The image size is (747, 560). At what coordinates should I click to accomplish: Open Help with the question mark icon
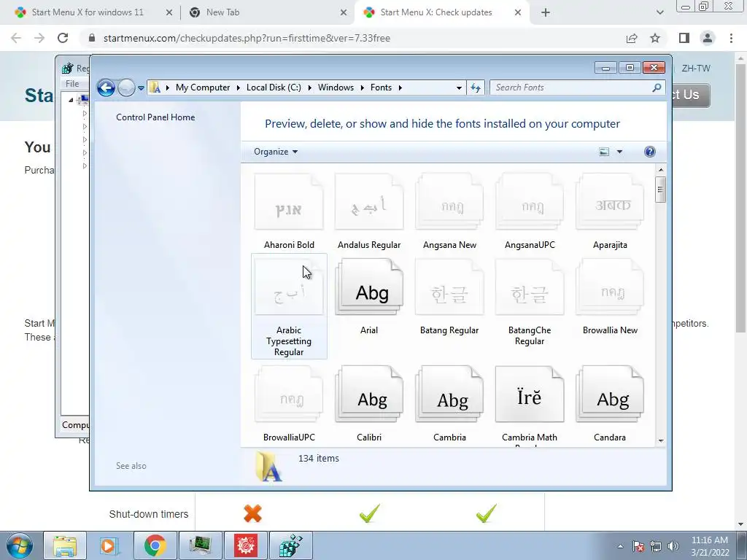[649, 152]
